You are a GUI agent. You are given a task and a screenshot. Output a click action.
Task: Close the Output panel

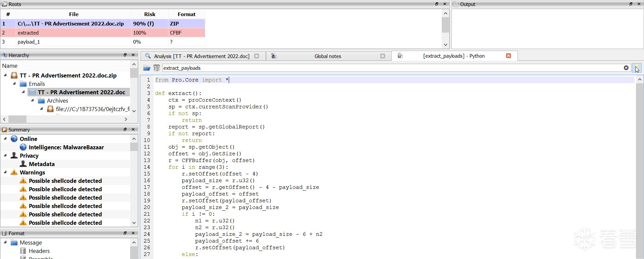tap(639, 4)
